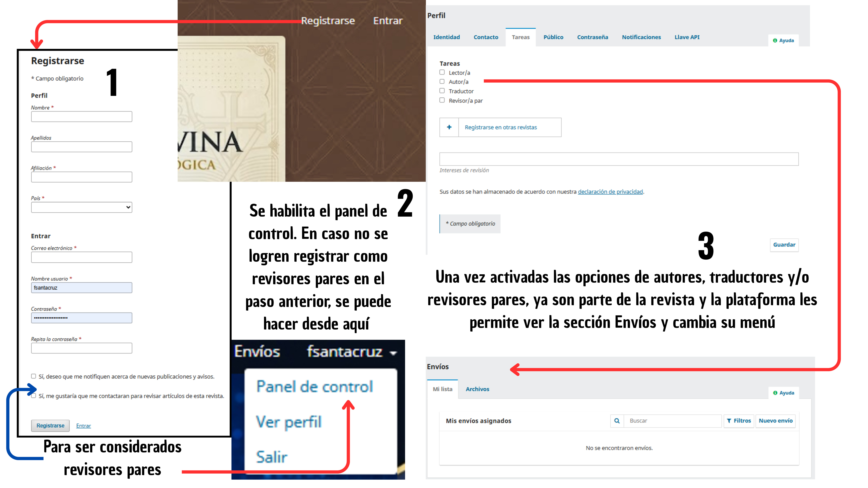The height and width of the screenshot is (488, 868).
Task: Open the Archivos tab
Action: point(477,389)
